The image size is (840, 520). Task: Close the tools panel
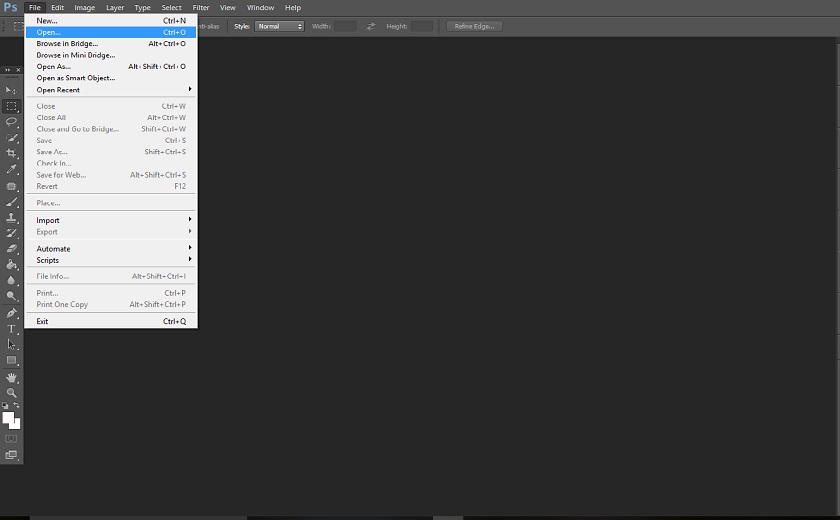tap(18, 70)
